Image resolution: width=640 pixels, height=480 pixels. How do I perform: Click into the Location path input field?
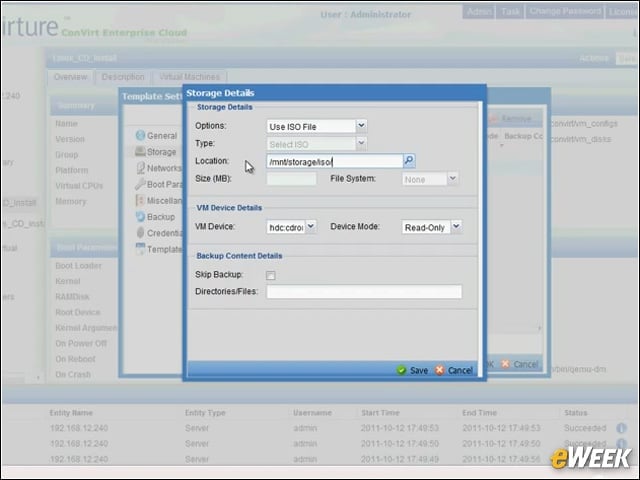click(335, 161)
